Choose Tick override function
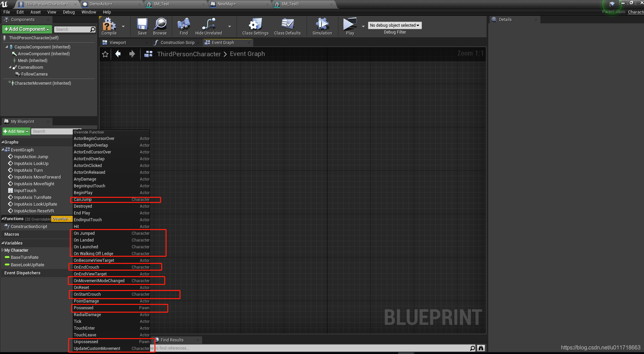 pos(111,321)
